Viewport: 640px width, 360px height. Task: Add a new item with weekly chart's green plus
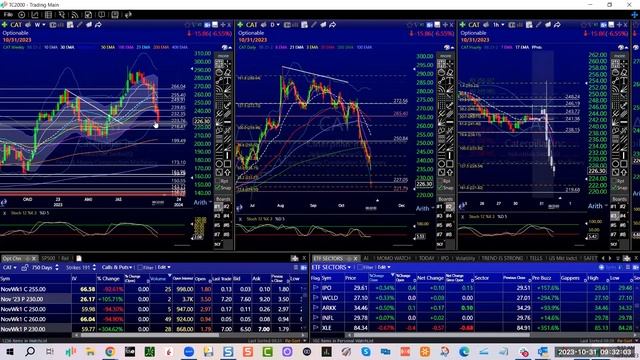[x=4, y=25]
